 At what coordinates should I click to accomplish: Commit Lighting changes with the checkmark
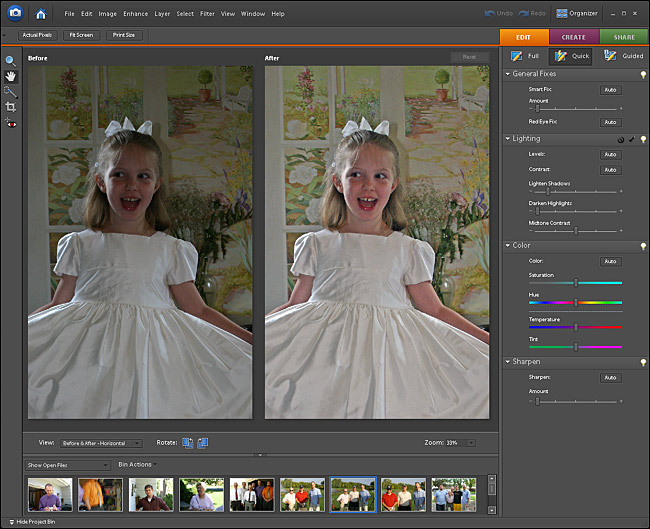[x=632, y=139]
